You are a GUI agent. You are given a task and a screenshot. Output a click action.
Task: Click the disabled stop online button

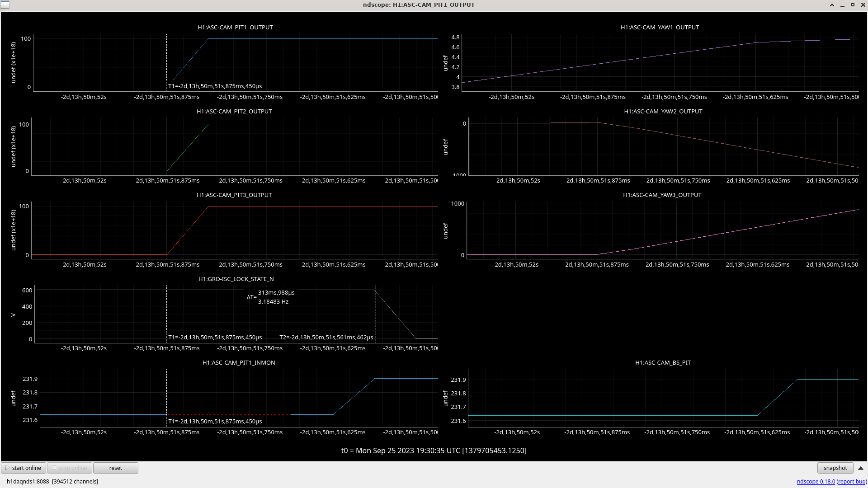70,468
